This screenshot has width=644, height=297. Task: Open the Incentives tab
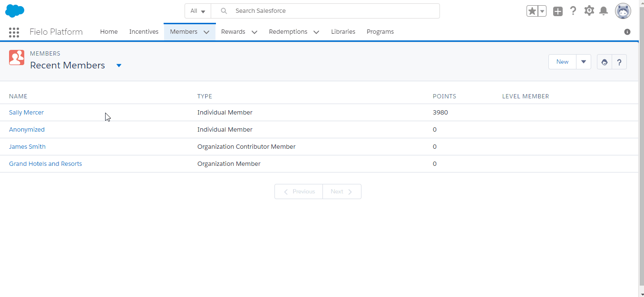tap(144, 32)
